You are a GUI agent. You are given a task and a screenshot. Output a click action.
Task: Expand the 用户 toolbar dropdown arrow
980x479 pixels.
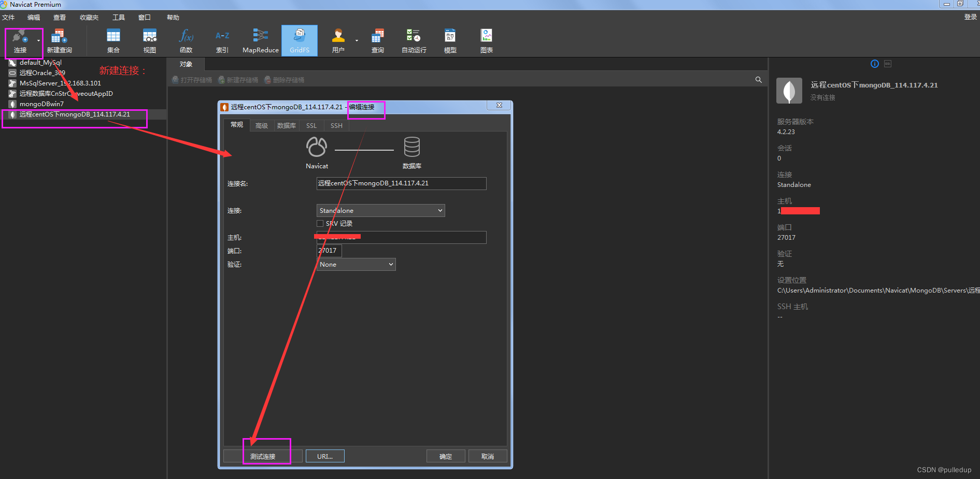pyautogui.click(x=357, y=41)
